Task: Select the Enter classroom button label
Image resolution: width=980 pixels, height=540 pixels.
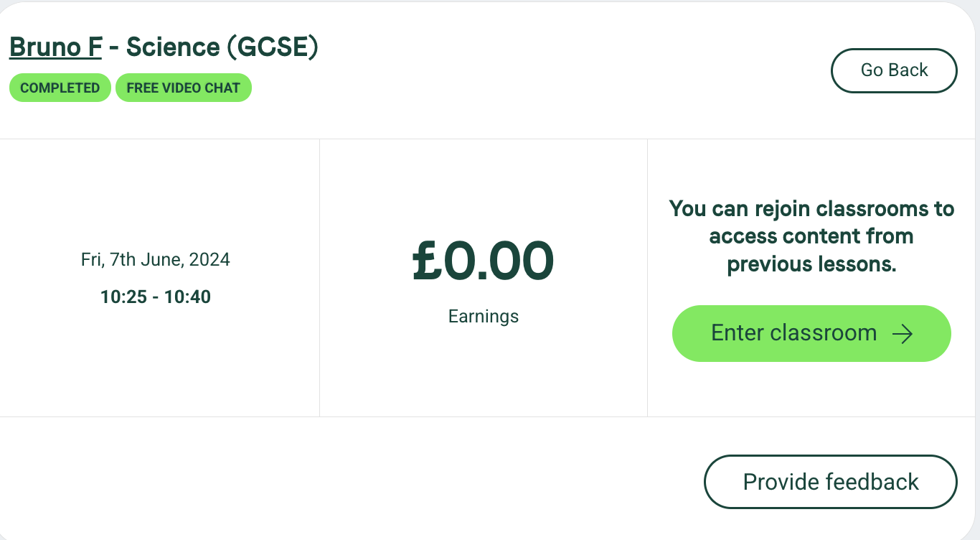Action: (x=793, y=333)
